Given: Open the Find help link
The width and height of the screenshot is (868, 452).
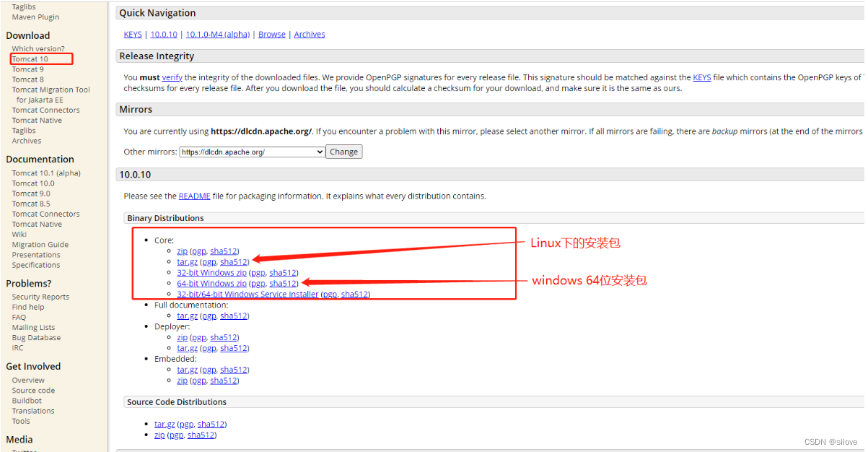Looking at the screenshot, I should pyautogui.click(x=27, y=307).
